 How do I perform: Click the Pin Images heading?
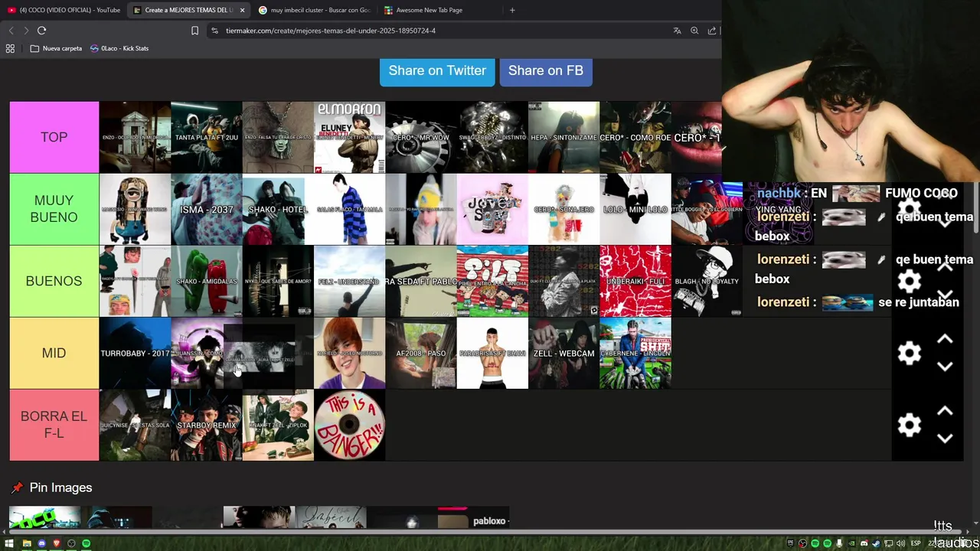coord(60,487)
